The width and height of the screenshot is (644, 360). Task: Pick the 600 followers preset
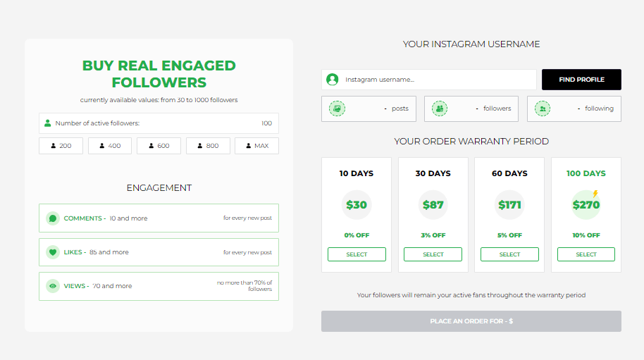click(x=159, y=146)
